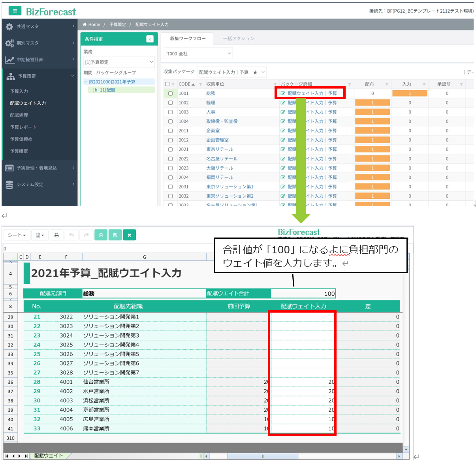Toggle the select-all checkbox in table header

coord(167,84)
